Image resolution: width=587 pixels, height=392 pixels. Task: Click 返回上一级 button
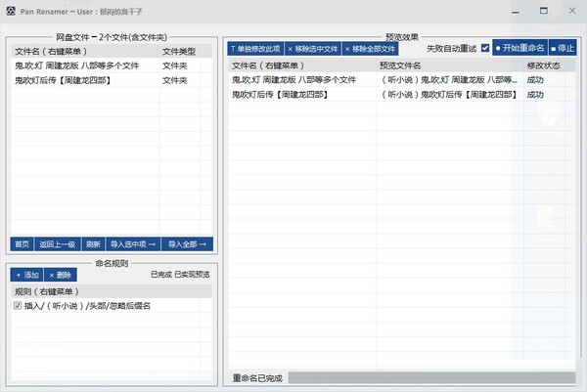[58, 244]
